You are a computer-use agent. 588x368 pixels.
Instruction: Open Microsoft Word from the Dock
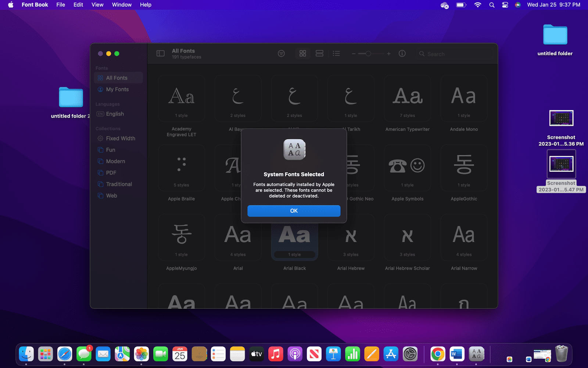[457, 354]
